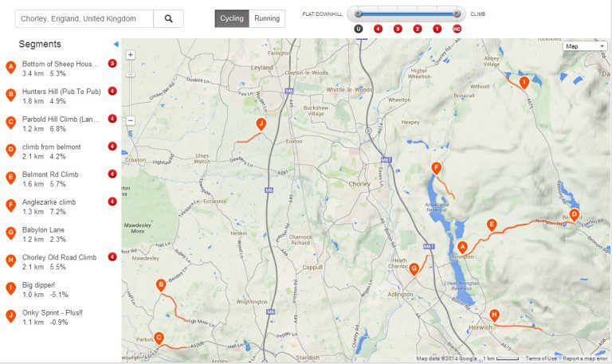Click map marker H near Horwich
612x364 pixels.
[494, 315]
